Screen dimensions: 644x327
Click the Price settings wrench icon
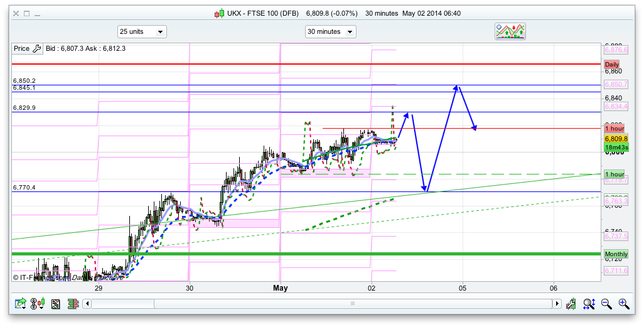click(x=36, y=48)
